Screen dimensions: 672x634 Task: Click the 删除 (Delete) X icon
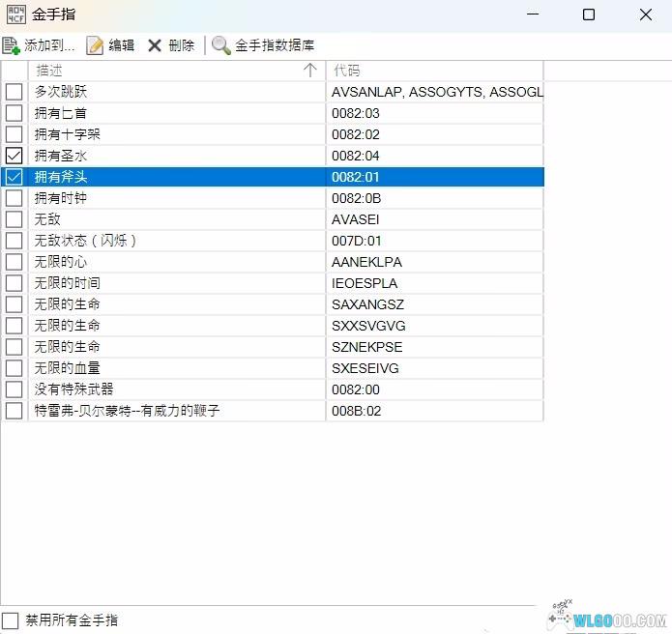point(155,45)
